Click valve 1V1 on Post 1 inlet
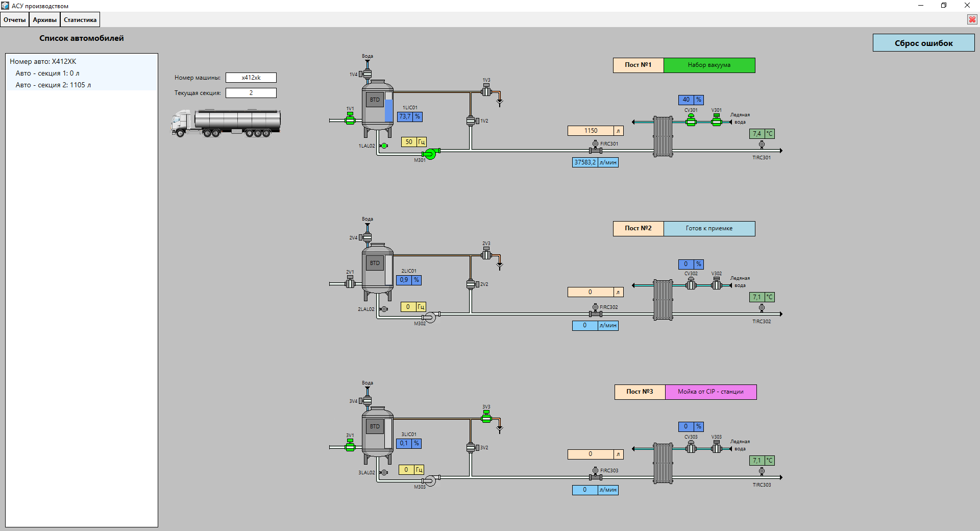The height and width of the screenshot is (531, 980). coord(350,120)
